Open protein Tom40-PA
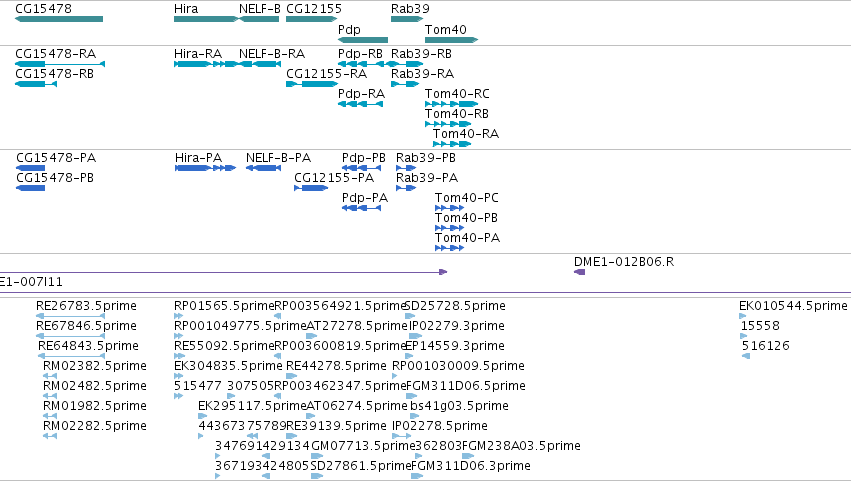 pos(467,238)
